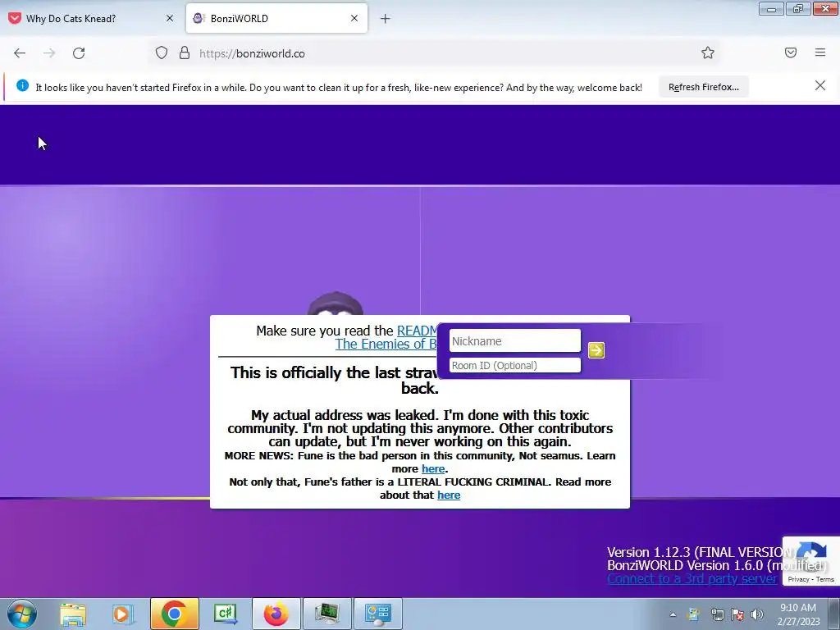This screenshot has width=840, height=630.
Task: Dismiss the Firefox refresh notification bar
Action: (x=820, y=85)
